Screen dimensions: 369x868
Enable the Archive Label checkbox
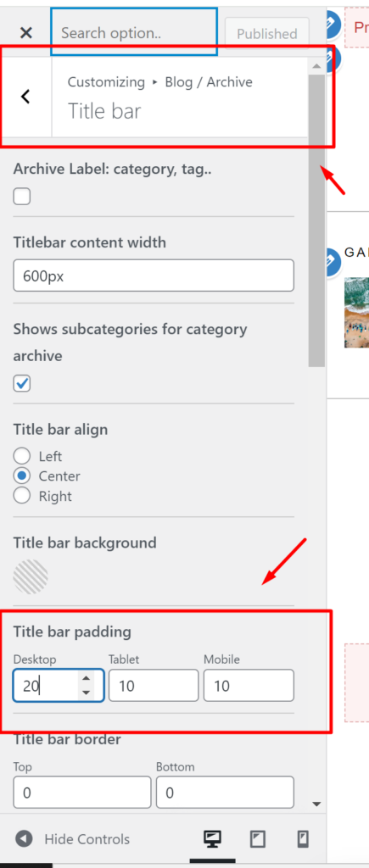coord(22,197)
